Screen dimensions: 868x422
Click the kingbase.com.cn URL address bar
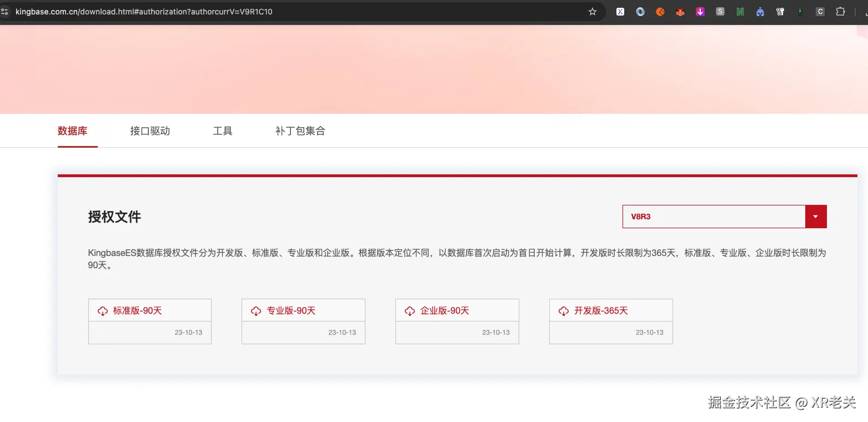point(300,12)
